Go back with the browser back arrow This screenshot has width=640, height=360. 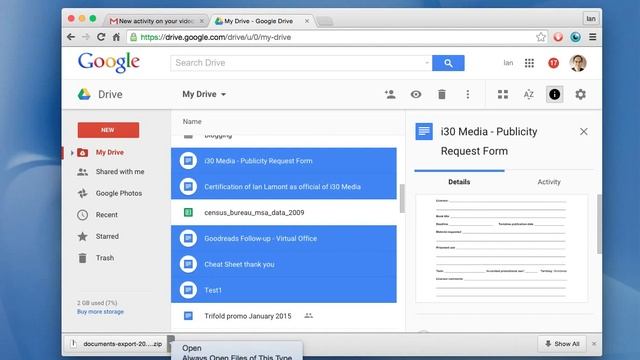[71, 37]
